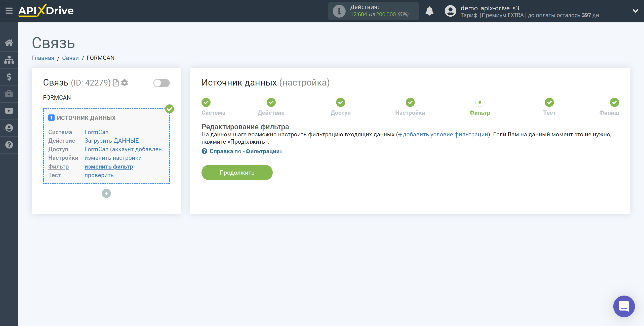Expand the account dropdown chevron
Image resolution: width=644 pixels, height=326 pixels.
(x=635, y=11)
